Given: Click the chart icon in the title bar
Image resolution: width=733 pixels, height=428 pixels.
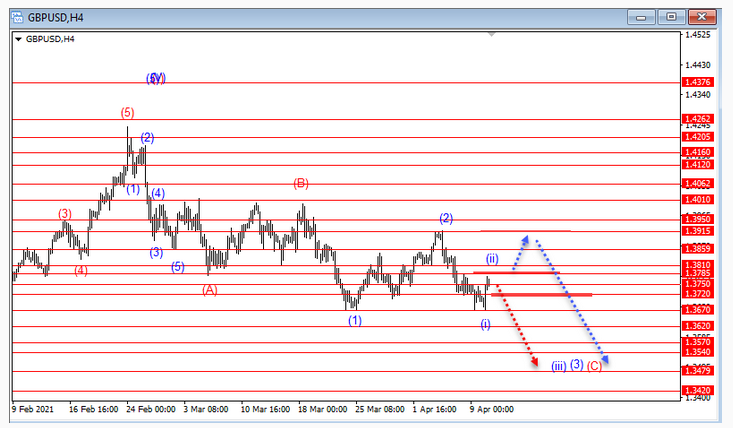Looking at the screenshot, I should point(15,17).
